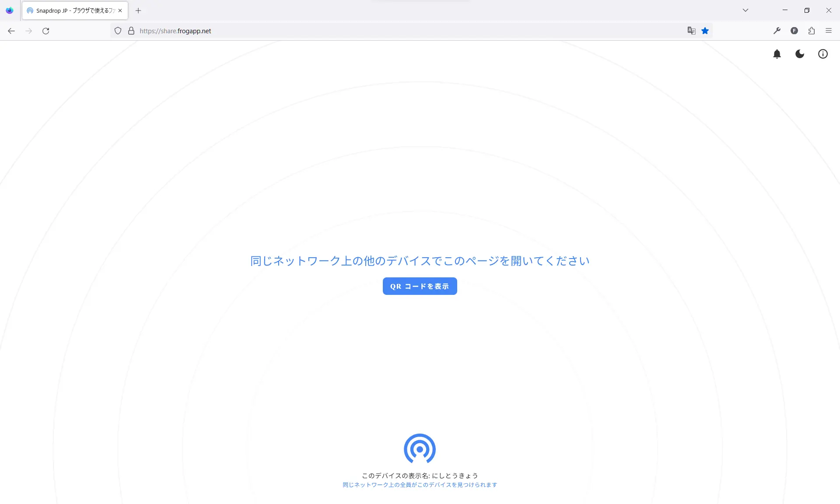Image resolution: width=840 pixels, height=504 pixels.
Task: Toggle dark mode with the moon icon
Action: tap(800, 54)
